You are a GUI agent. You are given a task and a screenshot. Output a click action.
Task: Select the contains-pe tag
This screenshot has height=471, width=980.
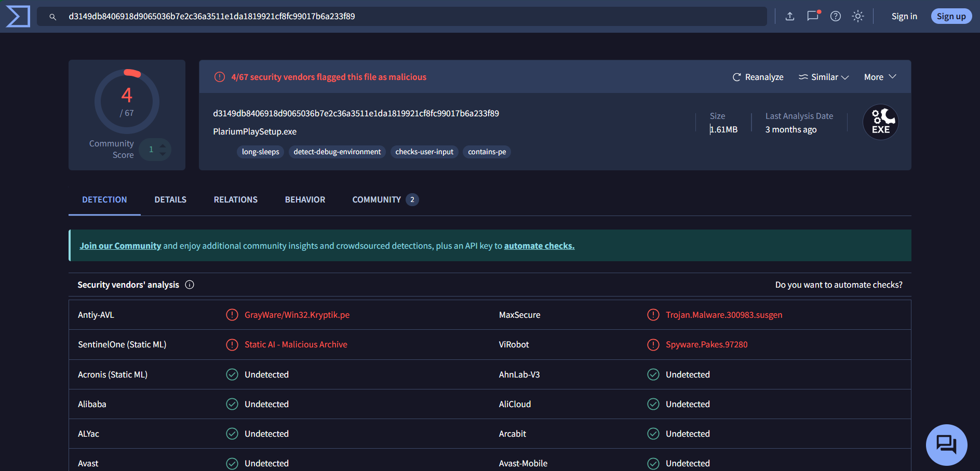(x=487, y=152)
